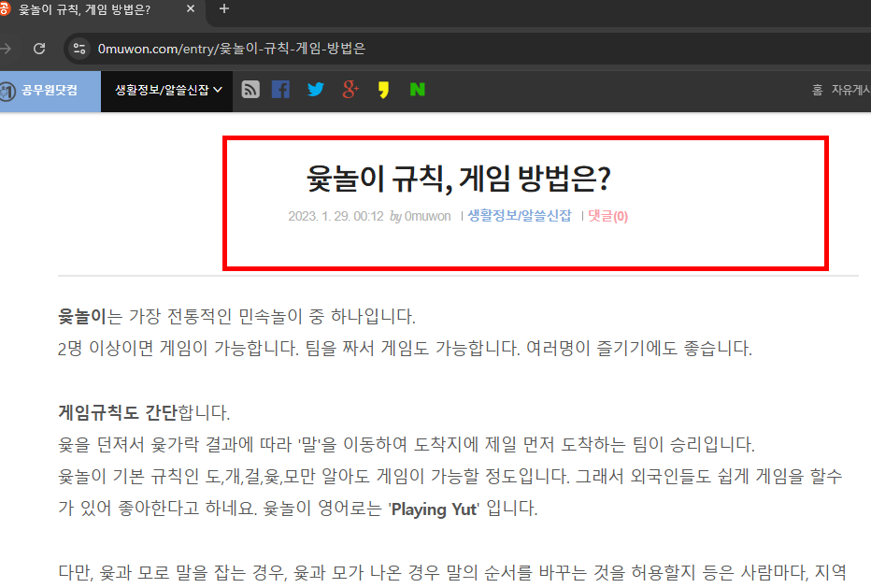Open the green Naver icon
Image resolution: width=871 pixels, height=588 pixels.
click(x=417, y=89)
